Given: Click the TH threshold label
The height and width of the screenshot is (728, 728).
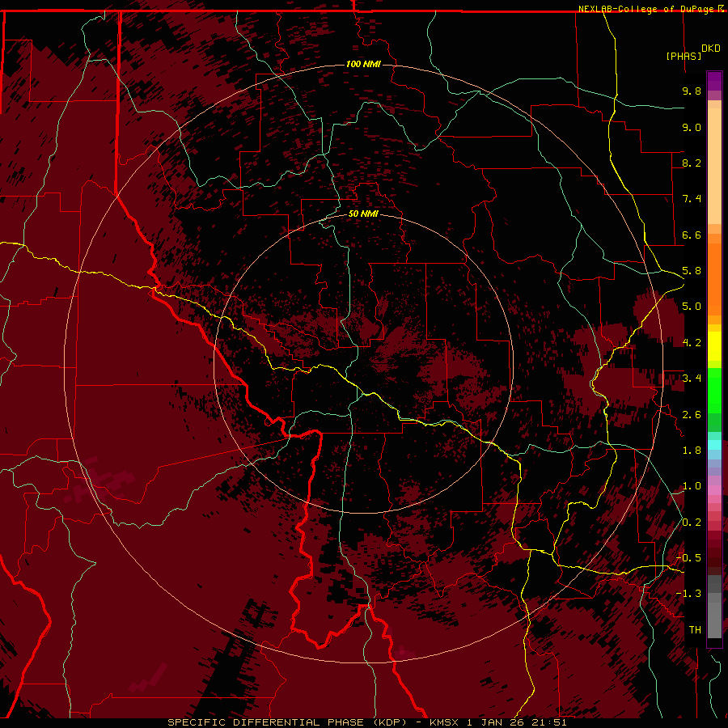Looking at the screenshot, I should coord(695,630).
